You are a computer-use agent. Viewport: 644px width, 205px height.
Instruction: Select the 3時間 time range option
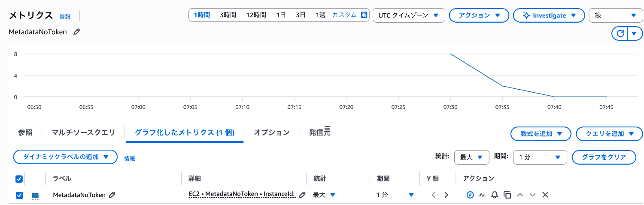point(228,15)
